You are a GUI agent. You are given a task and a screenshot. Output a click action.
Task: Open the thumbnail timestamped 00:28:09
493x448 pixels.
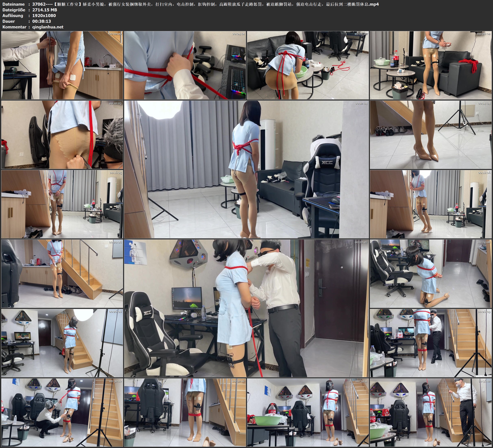click(431, 343)
